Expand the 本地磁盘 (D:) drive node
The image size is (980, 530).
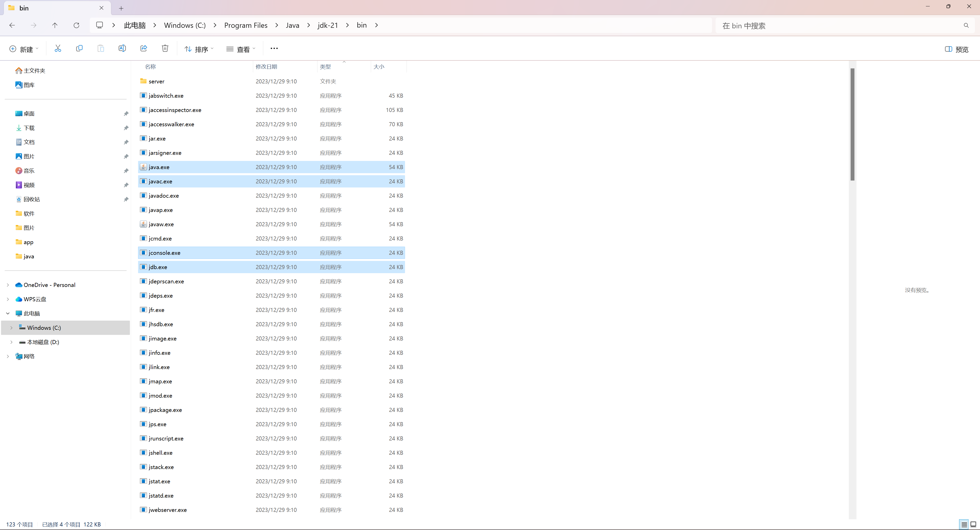point(11,342)
